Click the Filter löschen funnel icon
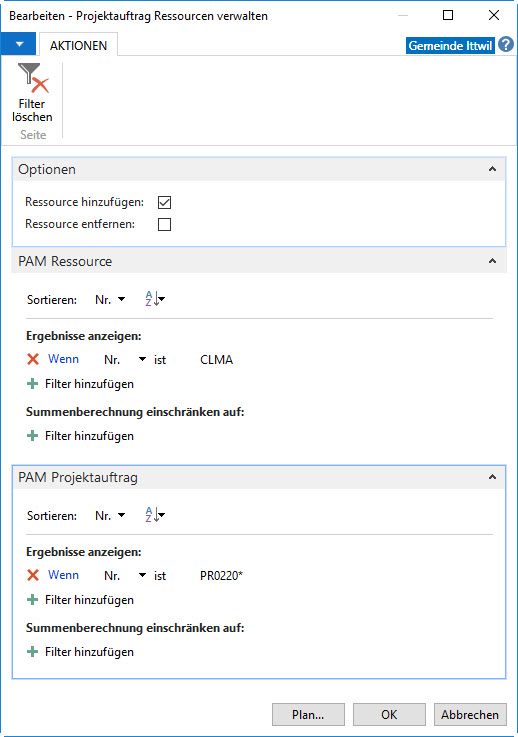Screen dimensions: 518x737 pyautogui.click(x=33, y=78)
